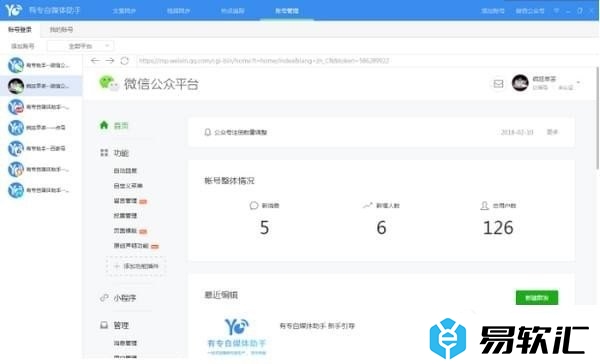Click the Yo app logo in title bar
600x364 pixels.
pyautogui.click(x=13, y=10)
